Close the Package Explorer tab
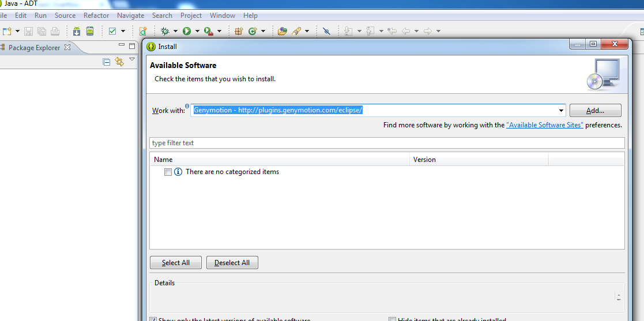The width and height of the screenshot is (644, 321). click(68, 47)
